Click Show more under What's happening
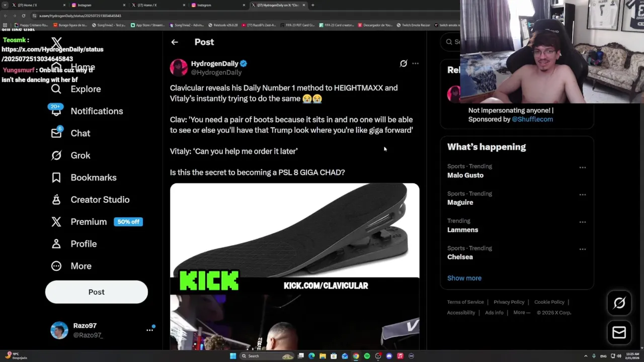The height and width of the screenshot is (362, 644). click(464, 278)
